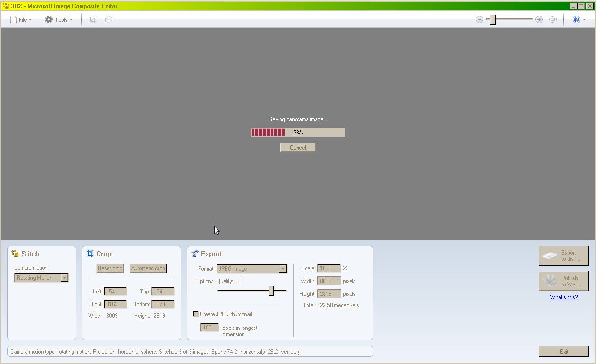Click the zoom slider handle
Viewport: 596px width, 364px height.
(493, 19)
